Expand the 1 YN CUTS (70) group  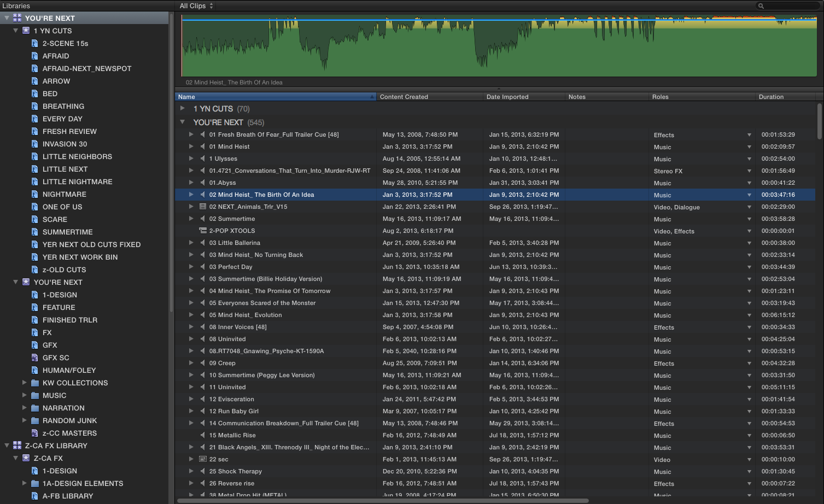(x=183, y=108)
